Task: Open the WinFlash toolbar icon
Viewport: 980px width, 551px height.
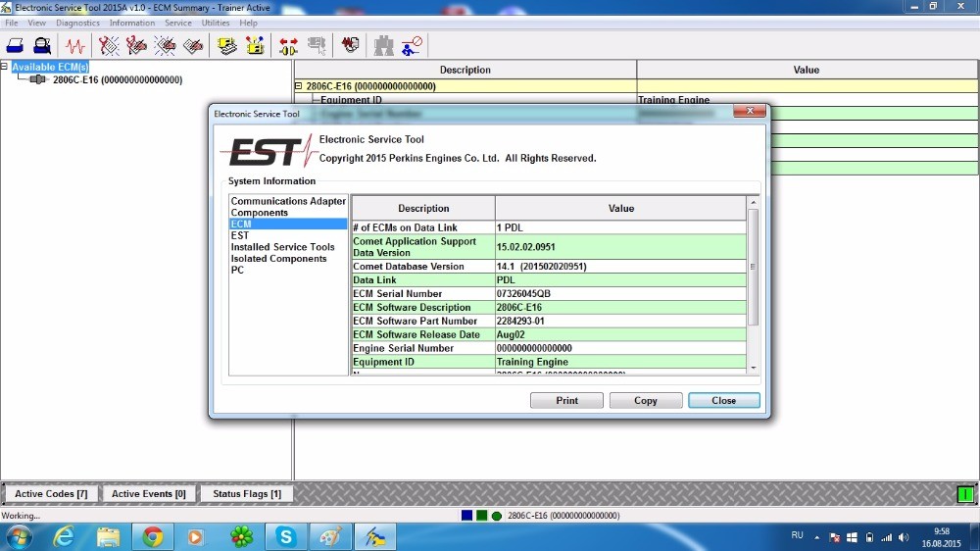Action: tap(350, 45)
